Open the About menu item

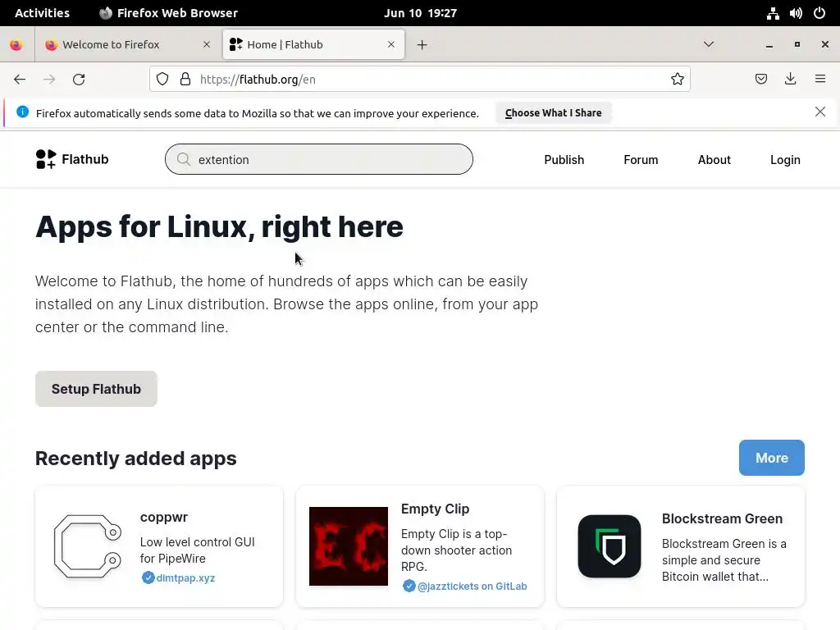tap(714, 160)
